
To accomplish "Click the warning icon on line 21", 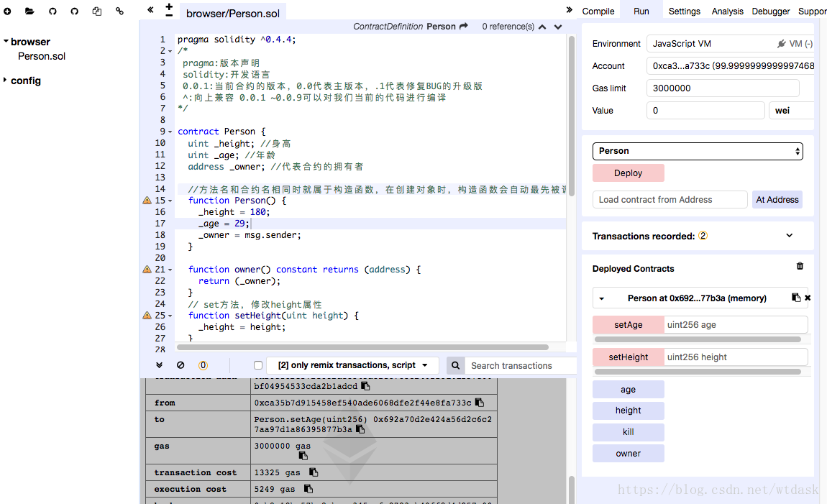I will [x=147, y=270].
